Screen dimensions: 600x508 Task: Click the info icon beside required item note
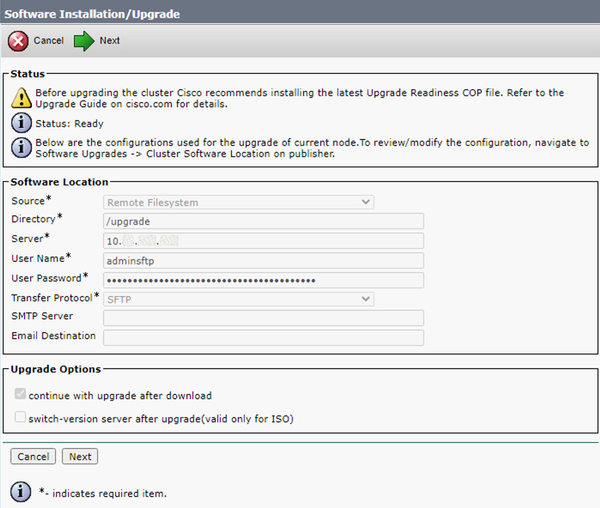21,492
